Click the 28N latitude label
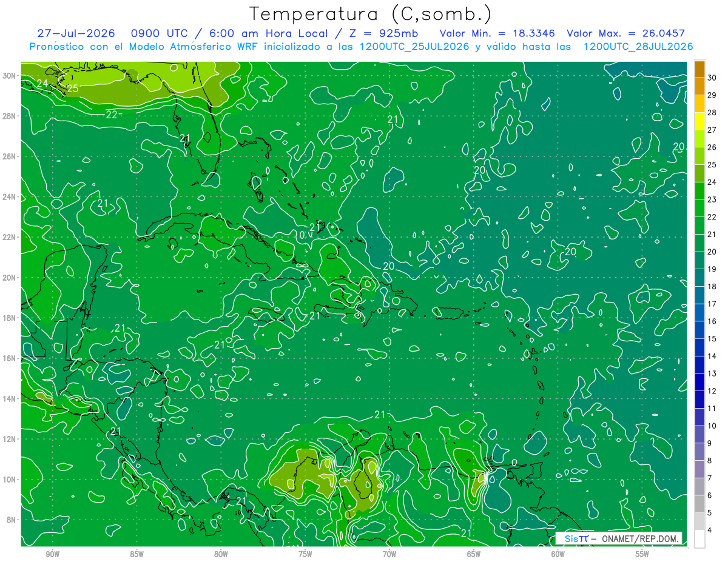 click(x=9, y=116)
